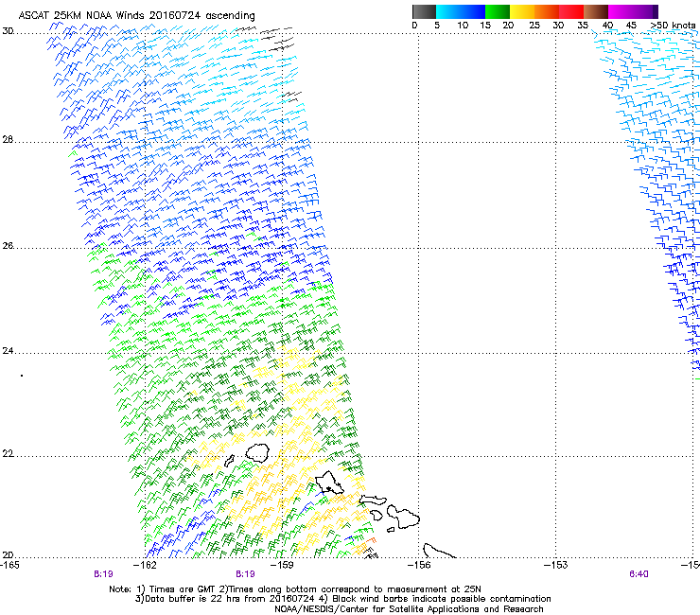This screenshot has width=700, height=615.
Task: Click the longitude label '-165'
Action: (9, 565)
